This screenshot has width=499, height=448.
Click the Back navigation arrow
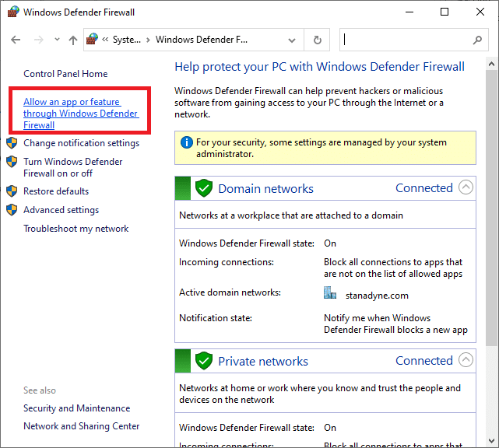tap(16, 40)
